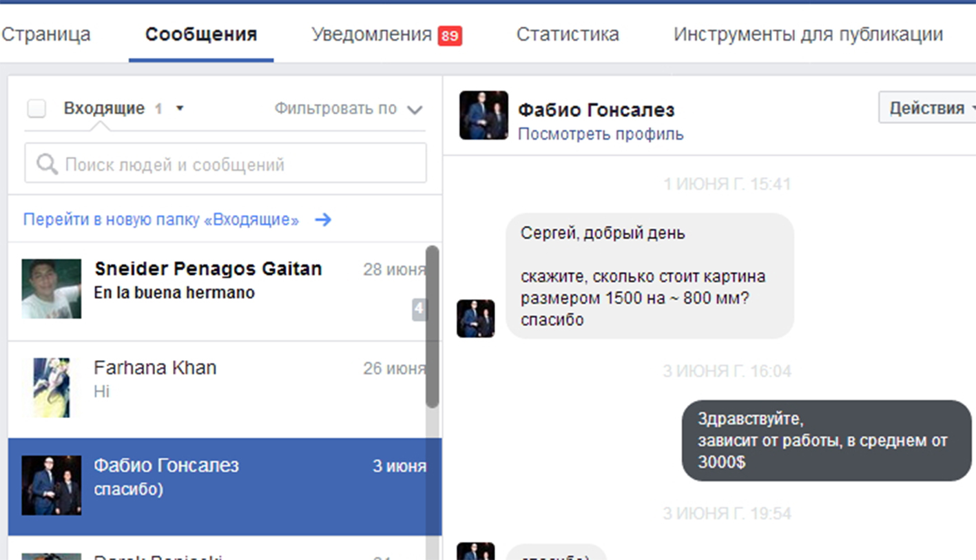This screenshot has width=976, height=560.
Task: Click the 26 июня date on Farhana's row
Action: click(395, 369)
